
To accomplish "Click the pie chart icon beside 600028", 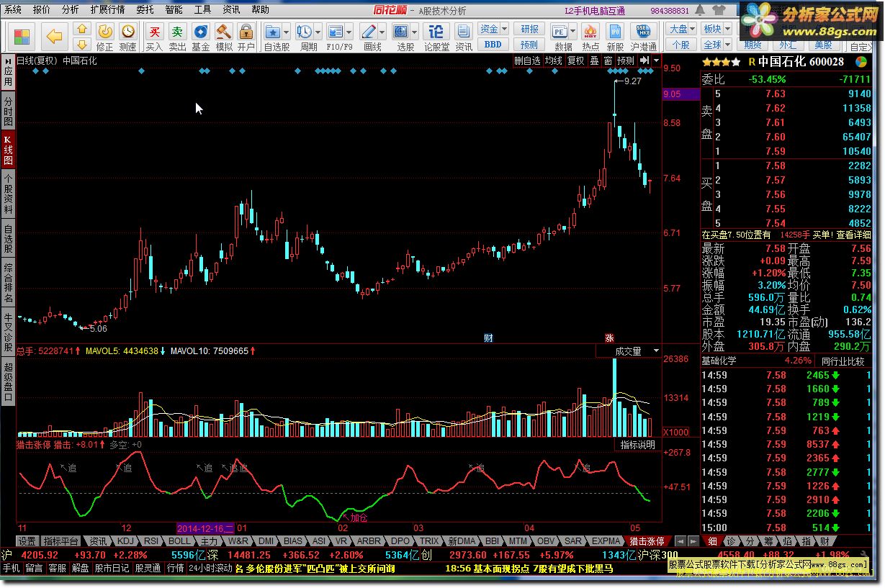I will [x=862, y=62].
